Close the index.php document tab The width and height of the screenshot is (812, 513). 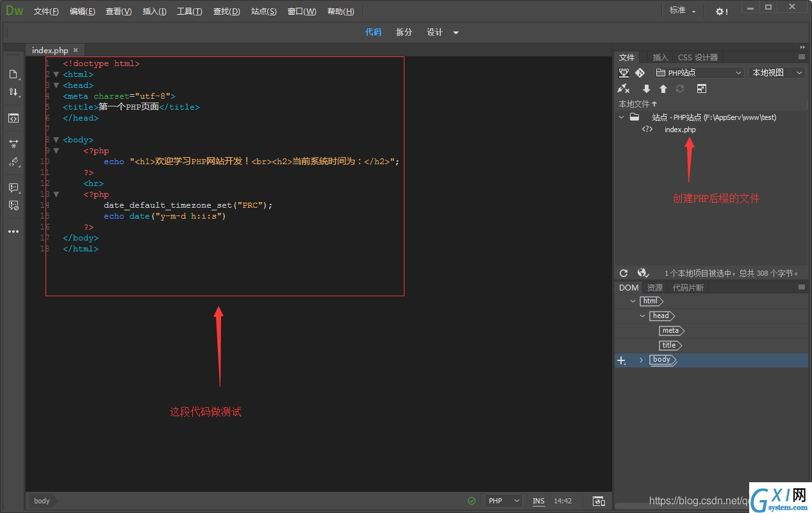76,50
